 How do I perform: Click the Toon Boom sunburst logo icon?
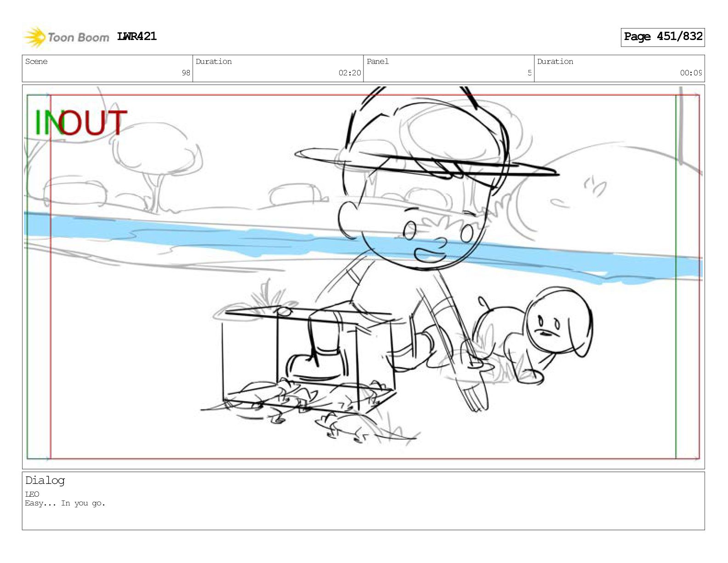[x=34, y=37]
